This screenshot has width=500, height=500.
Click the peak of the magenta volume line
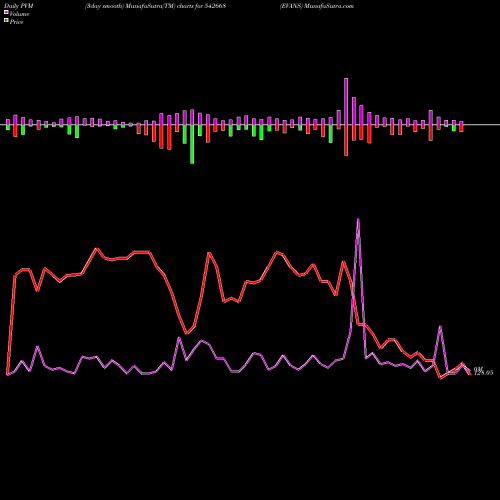[358, 219]
